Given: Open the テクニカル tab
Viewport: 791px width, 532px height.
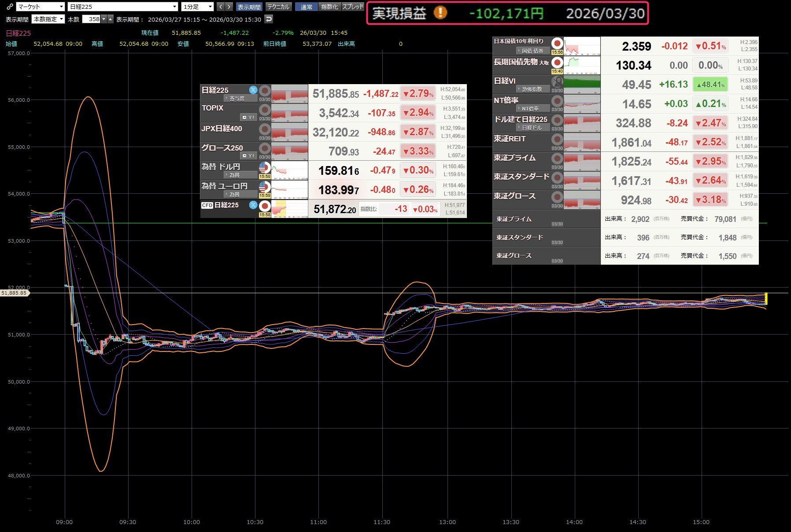Looking at the screenshot, I should pos(278,7).
